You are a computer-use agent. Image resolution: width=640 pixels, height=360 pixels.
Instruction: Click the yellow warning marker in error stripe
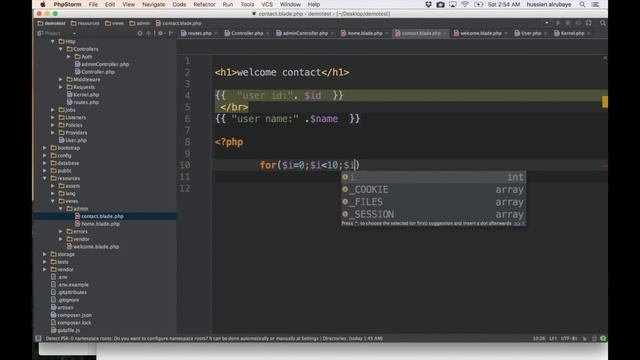605,102
